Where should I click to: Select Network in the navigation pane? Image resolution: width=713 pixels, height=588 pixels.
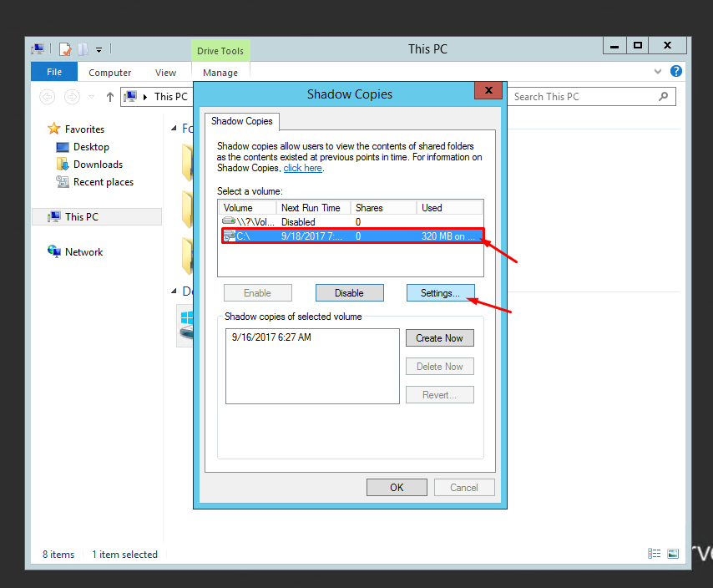[84, 252]
